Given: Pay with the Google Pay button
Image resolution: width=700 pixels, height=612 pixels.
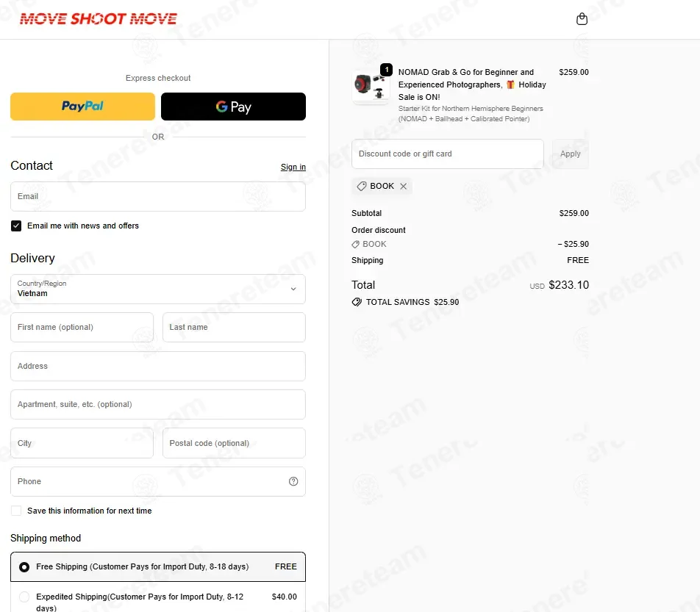Looking at the screenshot, I should pos(233,106).
